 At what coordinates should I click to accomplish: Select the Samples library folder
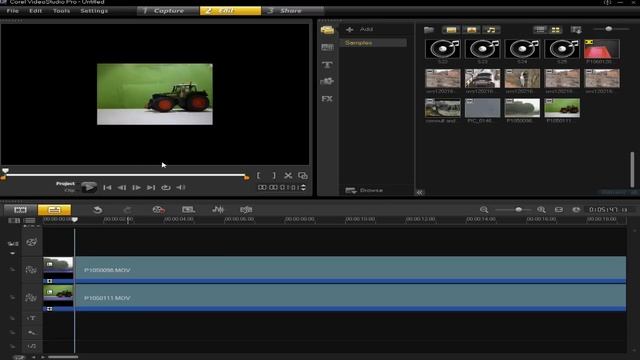click(373, 43)
